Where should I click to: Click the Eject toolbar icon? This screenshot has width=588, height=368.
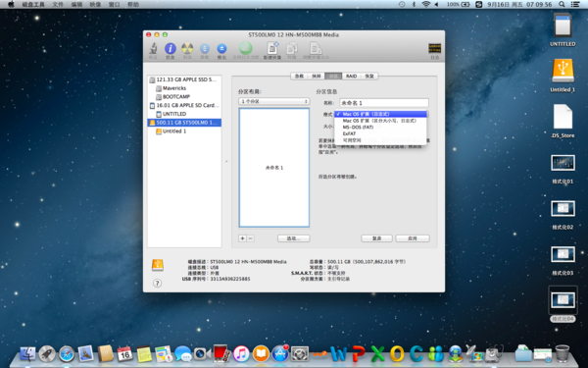[221, 48]
